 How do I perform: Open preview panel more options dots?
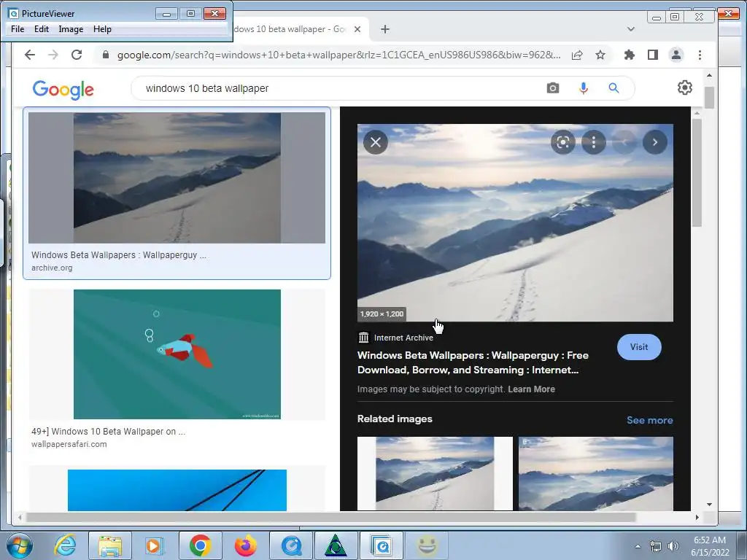click(x=594, y=142)
